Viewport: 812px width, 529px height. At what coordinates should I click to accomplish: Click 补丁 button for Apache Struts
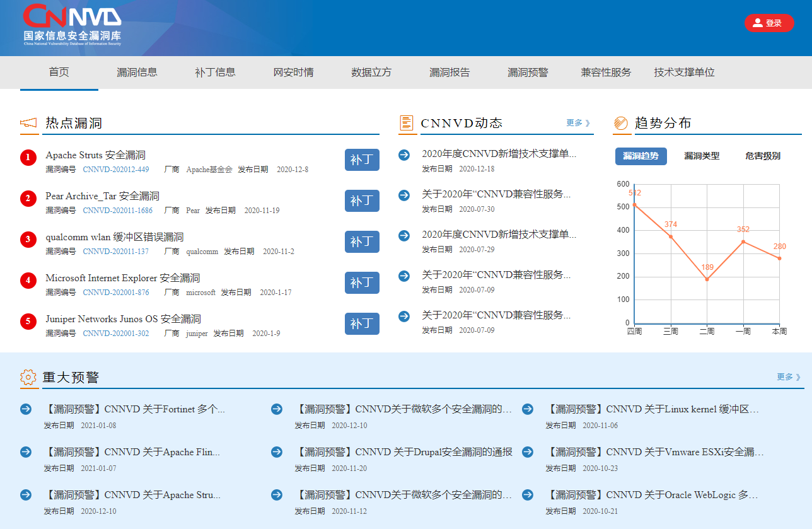(x=362, y=160)
